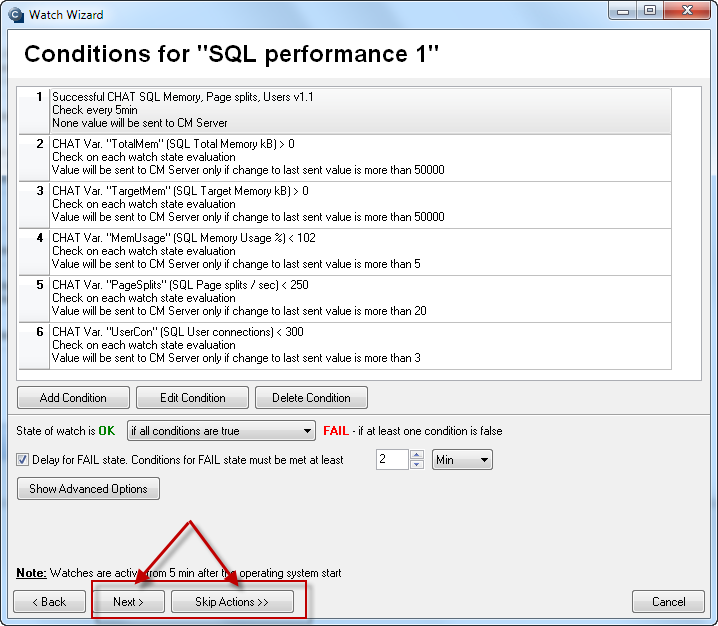Open the 'if all conditions are true' dropdown

[x=221, y=431]
